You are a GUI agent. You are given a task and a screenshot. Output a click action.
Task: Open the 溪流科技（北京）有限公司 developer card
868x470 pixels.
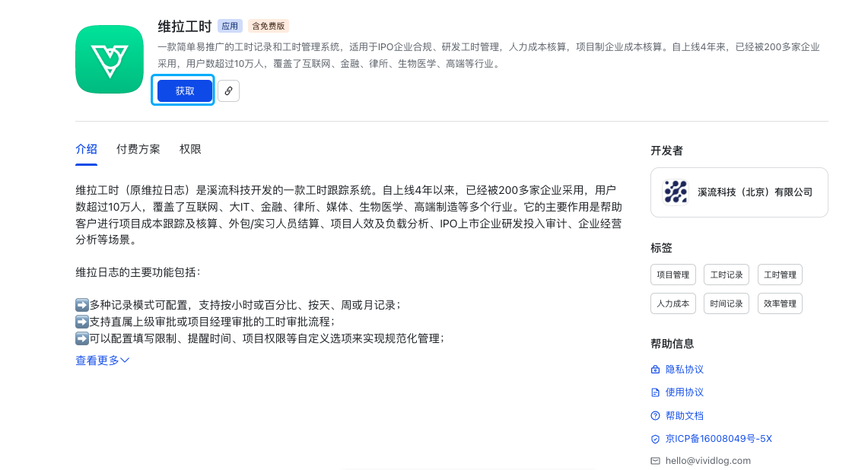tap(739, 192)
